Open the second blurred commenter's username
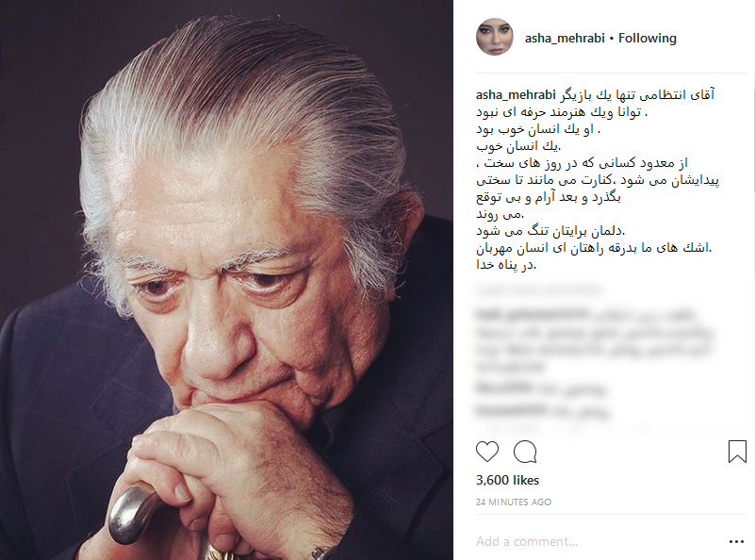Screen dimensions: 755x560 (504, 387)
